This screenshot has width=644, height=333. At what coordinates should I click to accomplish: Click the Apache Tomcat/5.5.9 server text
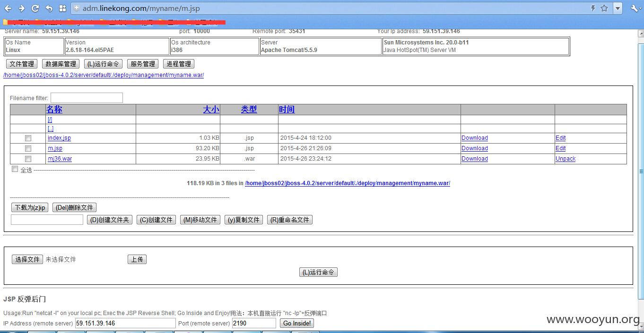click(x=289, y=50)
